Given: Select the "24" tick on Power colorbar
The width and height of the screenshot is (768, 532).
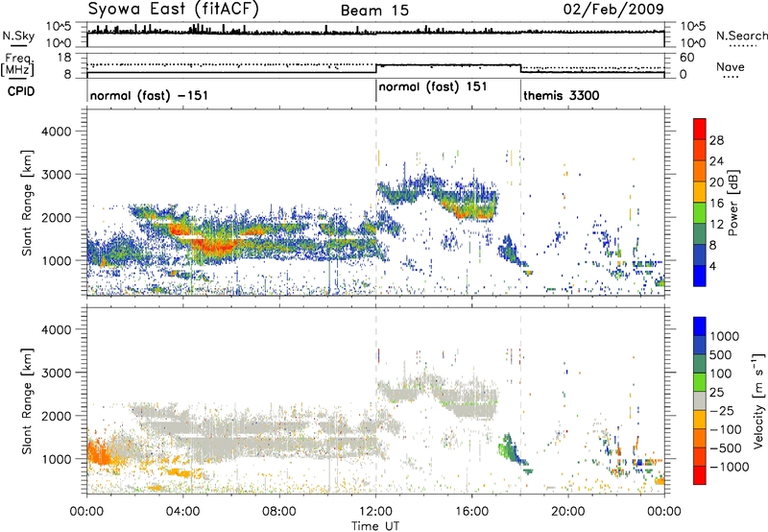Looking at the screenshot, I should point(716,161).
